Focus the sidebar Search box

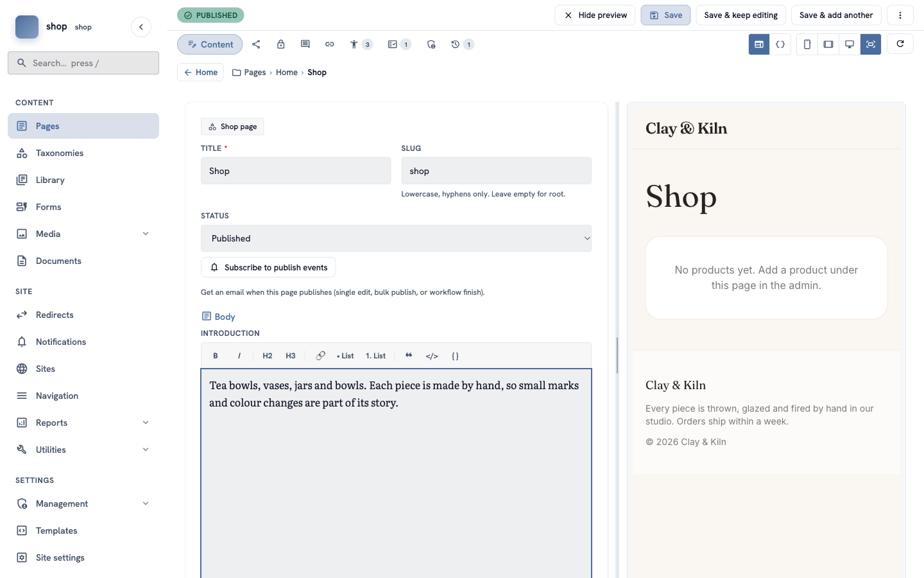pos(83,63)
